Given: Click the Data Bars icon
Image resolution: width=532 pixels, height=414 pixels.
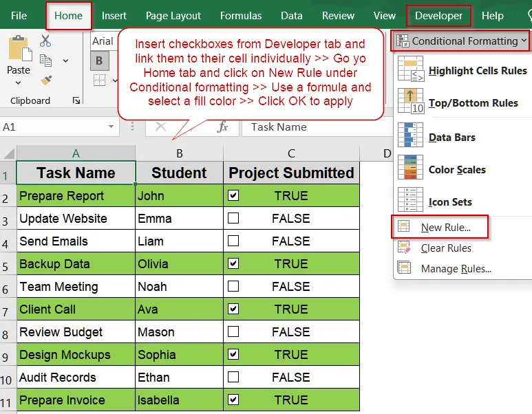Looking at the screenshot, I should 411,135.
